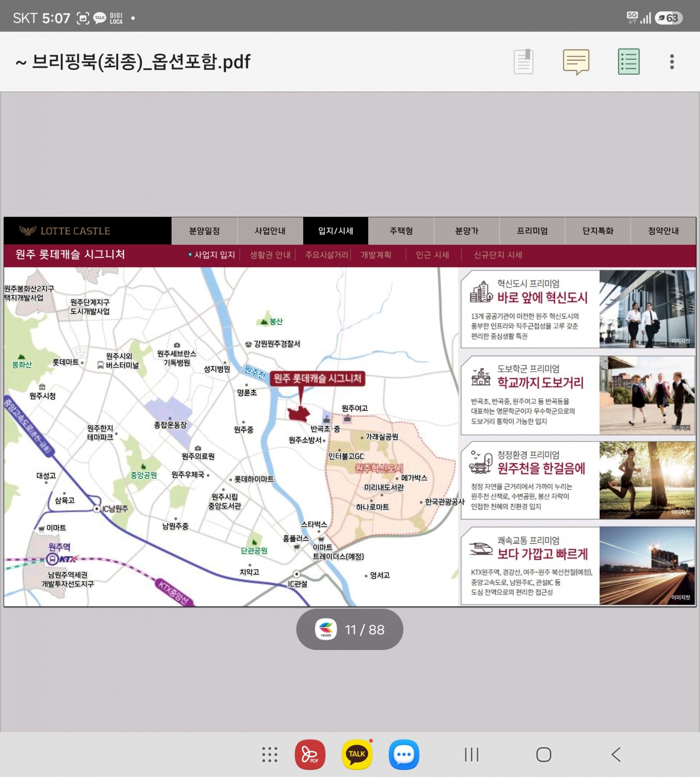Tap the 한국관광공사 map label
The image size is (700, 777).
[x=445, y=502]
